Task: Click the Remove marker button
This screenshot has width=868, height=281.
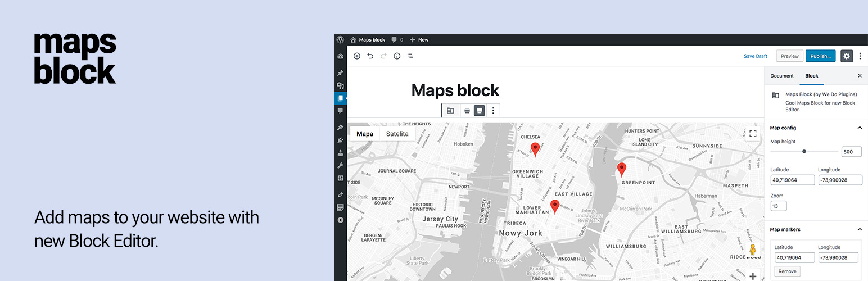Action: [x=788, y=271]
